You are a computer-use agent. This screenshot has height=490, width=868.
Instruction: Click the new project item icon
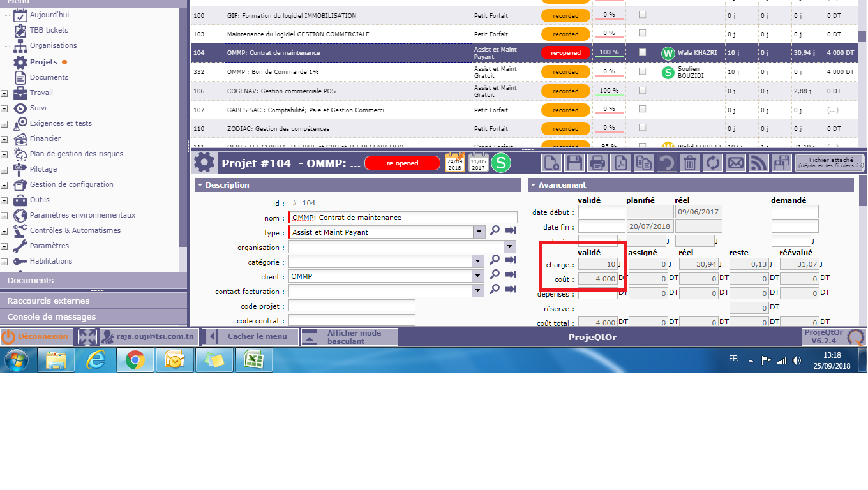click(x=551, y=163)
